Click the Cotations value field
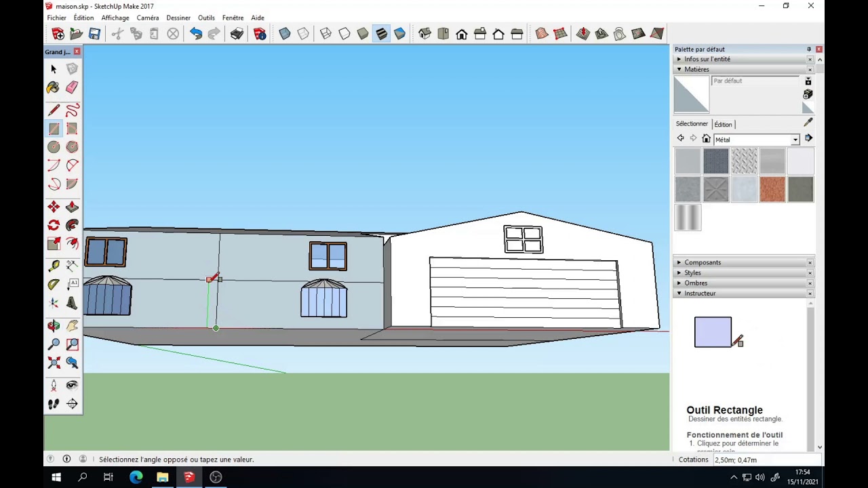 pos(766,460)
